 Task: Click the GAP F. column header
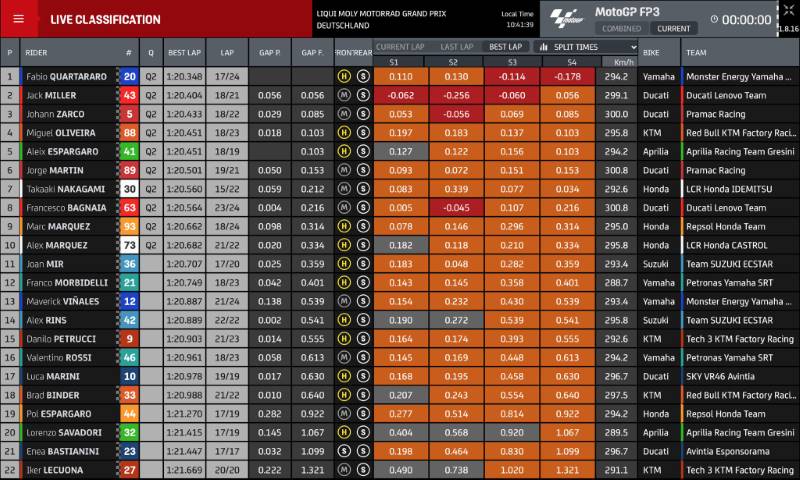coord(312,53)
